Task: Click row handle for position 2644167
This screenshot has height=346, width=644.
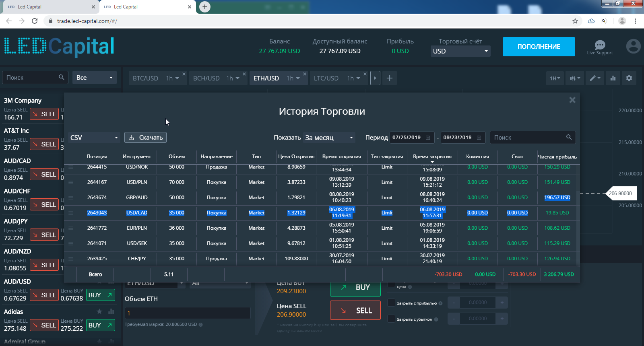Action: [x=71, y=182]
